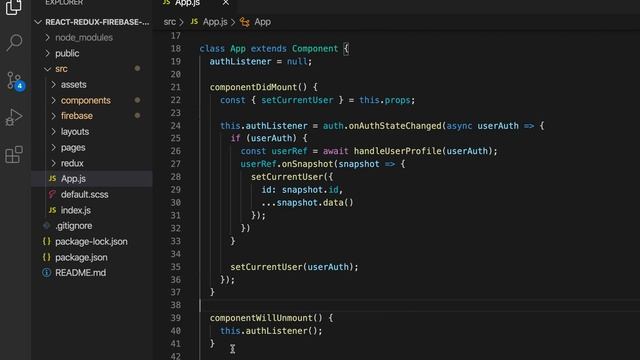
Task: Click the JS icon on App.js tab
Action: click(x=166, y=2)
